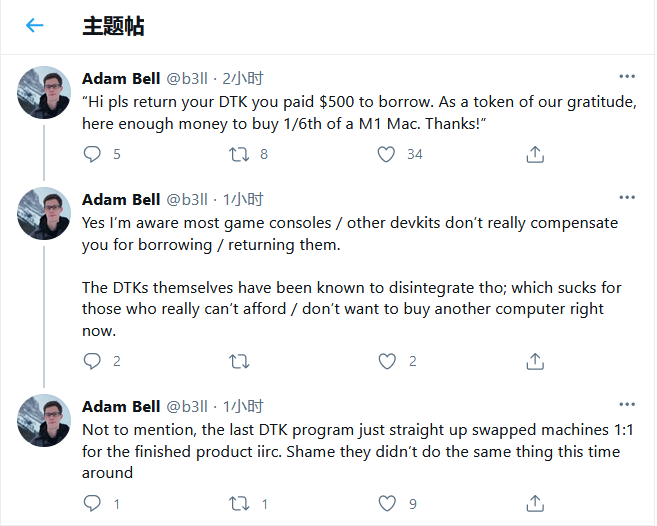Screen dimensions: 657x526
Task: Click the back arrow in the header
Action: point(35,26)
